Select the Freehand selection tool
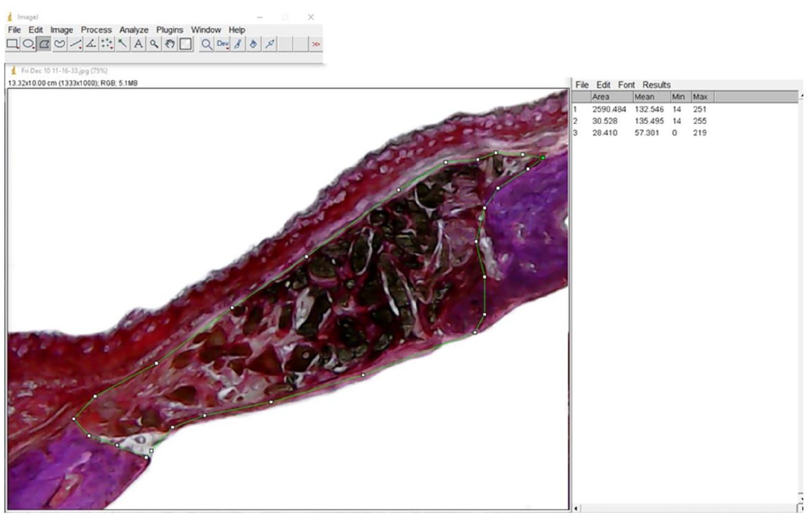The width and height of the screenshot is (812, 518). point(60,44)
